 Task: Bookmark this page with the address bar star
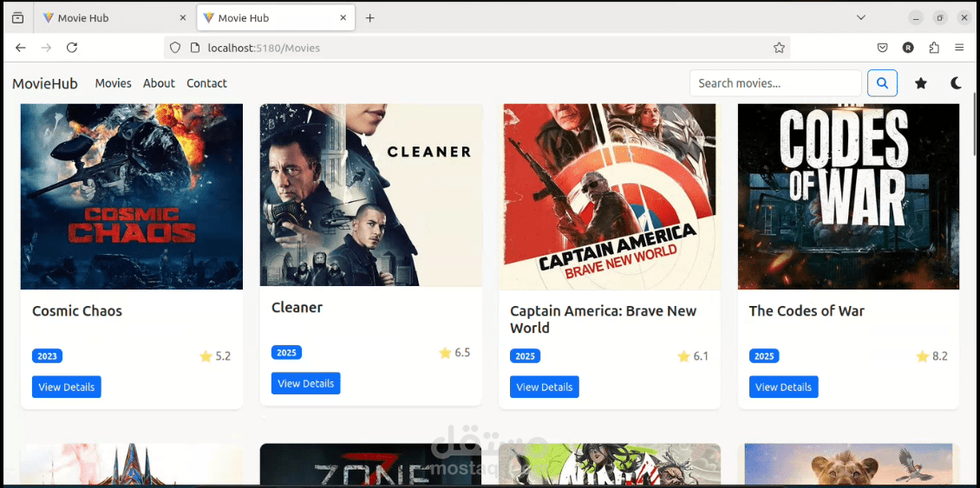779,48
